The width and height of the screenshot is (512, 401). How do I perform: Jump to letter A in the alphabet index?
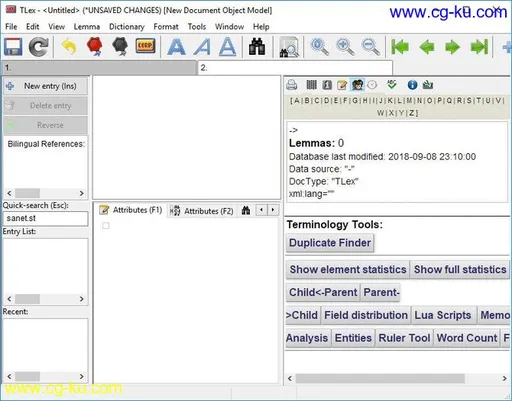(297, 100)
